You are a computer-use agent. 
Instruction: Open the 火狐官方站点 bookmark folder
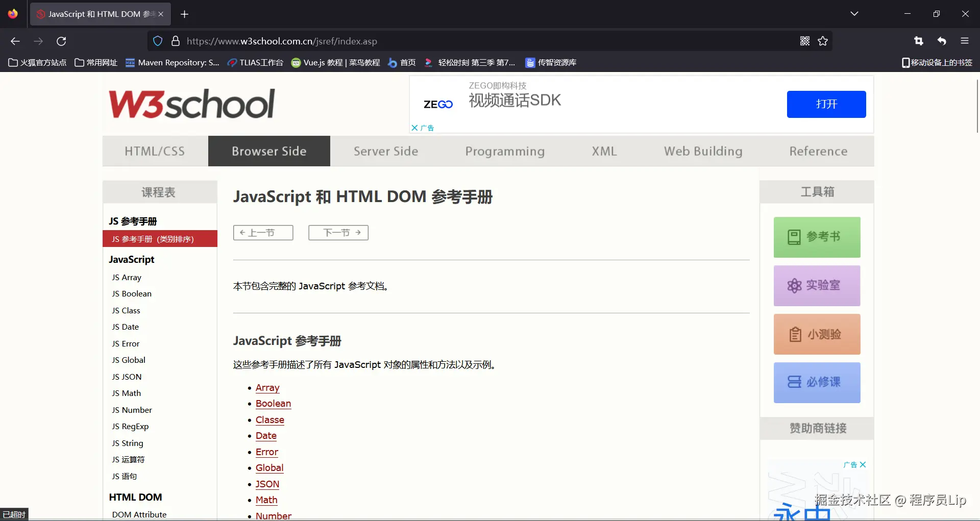click(37, 62)
